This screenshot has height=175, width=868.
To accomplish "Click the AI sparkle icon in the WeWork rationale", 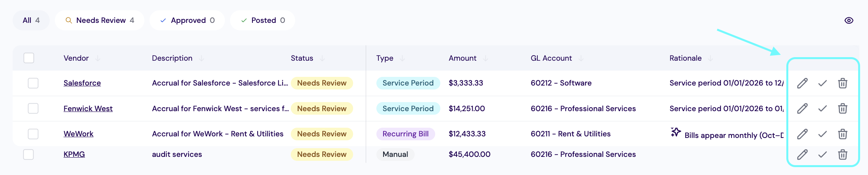I will click(x=676, y=132).
